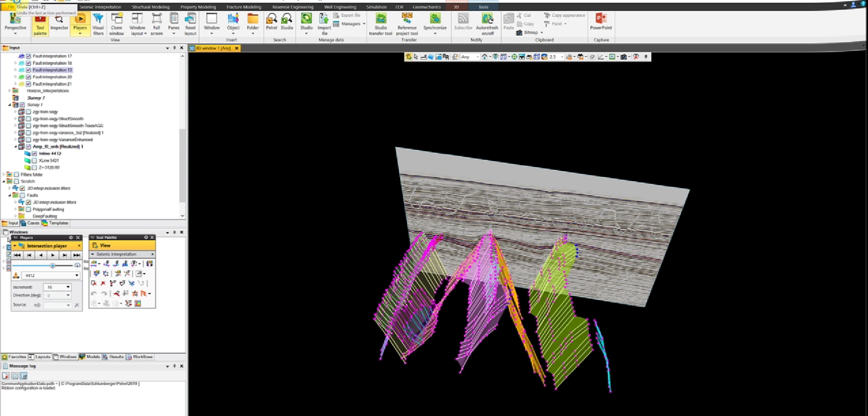
Task: Check the Filters folder checkbox
Action: point(16,175)
